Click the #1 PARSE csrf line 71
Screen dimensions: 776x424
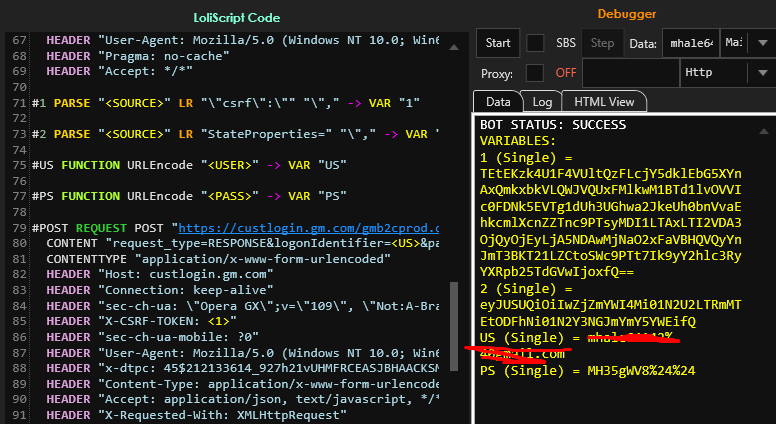tap(226, 103)
